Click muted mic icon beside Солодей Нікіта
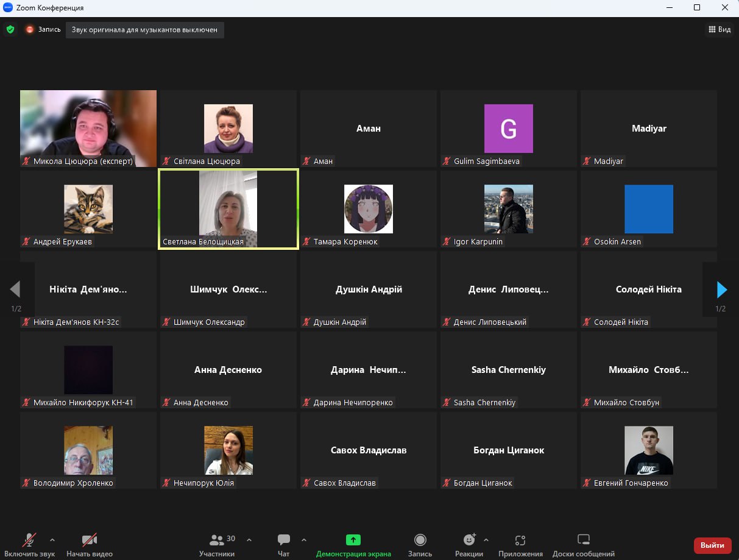 pyautogui.click(x=587, y=322)
